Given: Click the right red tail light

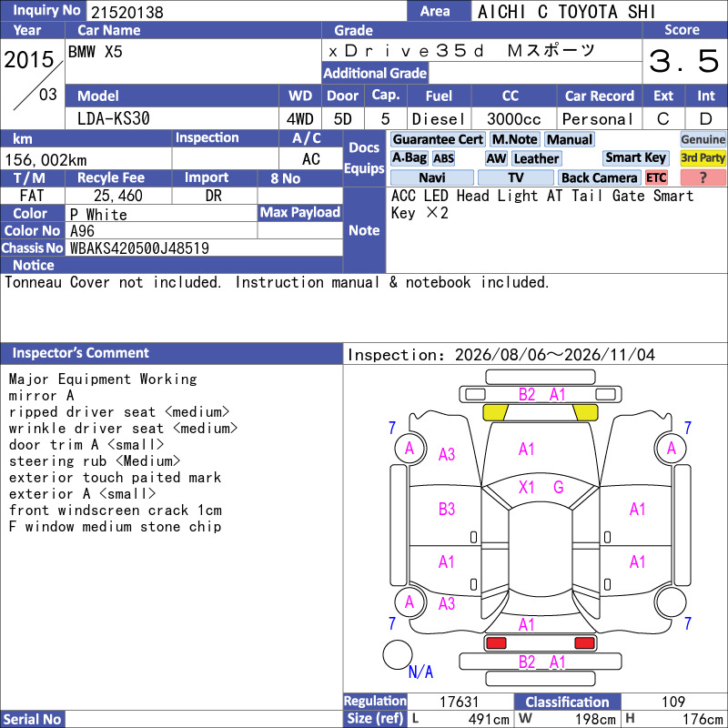Looking at the screenshot, I should point(584,642).
